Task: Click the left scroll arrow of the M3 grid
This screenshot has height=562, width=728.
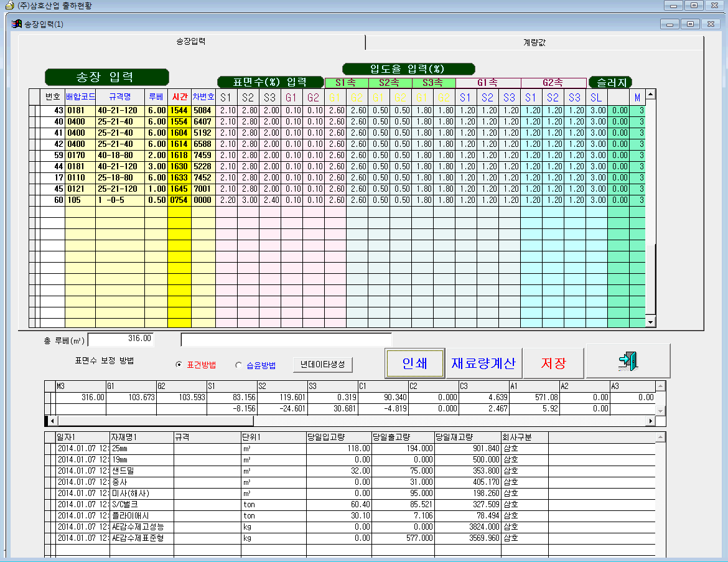Action: click(x=52, y=421)
